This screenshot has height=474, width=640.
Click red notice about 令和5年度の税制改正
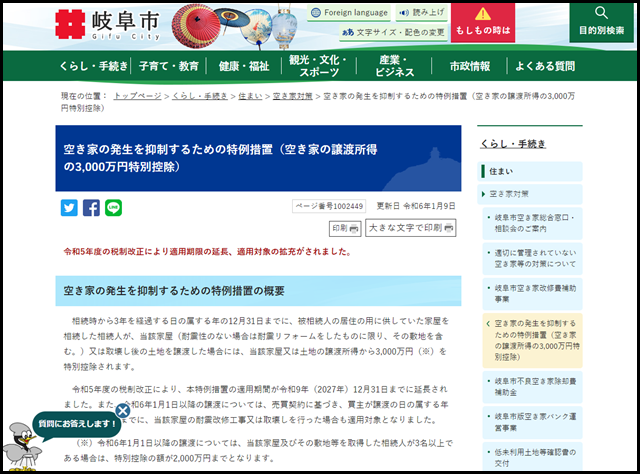tap(207, 251)
